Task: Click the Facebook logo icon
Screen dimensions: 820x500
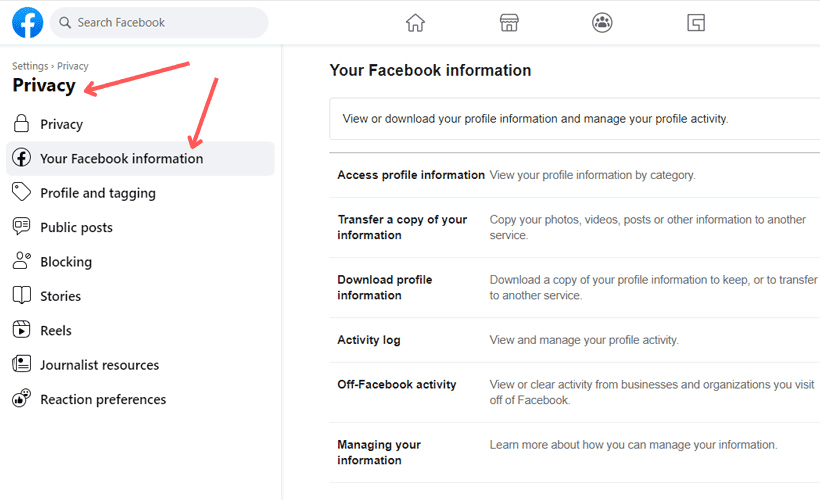Action: pyautogui.click(x=27, y=22)
